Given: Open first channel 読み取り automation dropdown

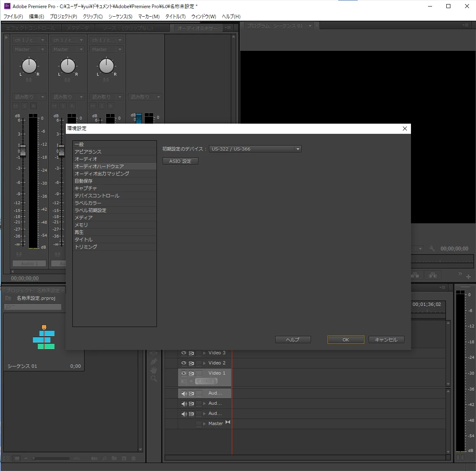Looking at the screenshot, I should point(29,96).
